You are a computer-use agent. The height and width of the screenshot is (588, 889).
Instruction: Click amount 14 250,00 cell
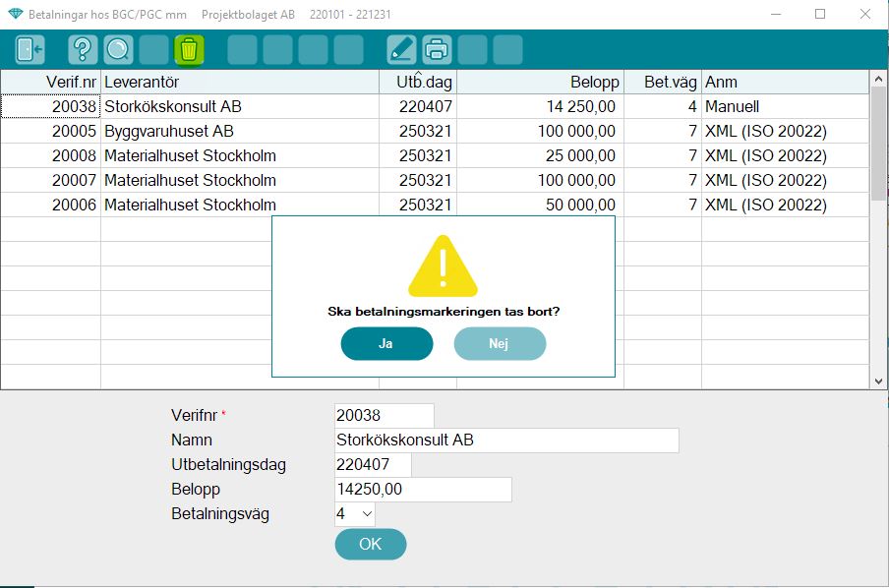coord(540,106)
